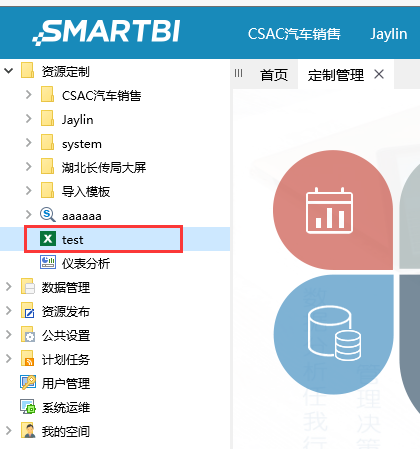Open the test Excel report item
Viewport: 420px width, 449px height.
click(103, 239)
